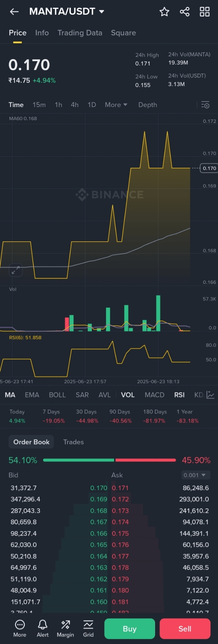Tap ask quantity 241,610.2
Screen dimensions: 218x644
[x=194, y=511]
